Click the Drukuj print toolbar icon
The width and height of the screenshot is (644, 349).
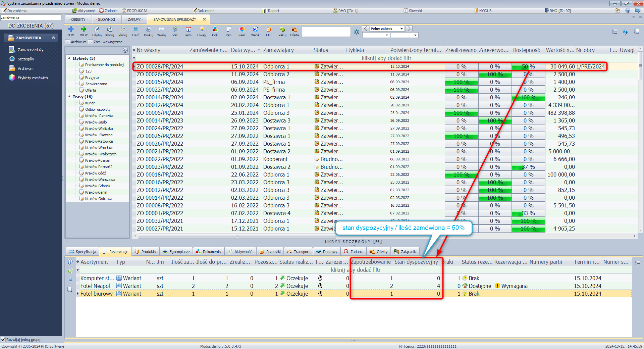[x=148, y=31]
